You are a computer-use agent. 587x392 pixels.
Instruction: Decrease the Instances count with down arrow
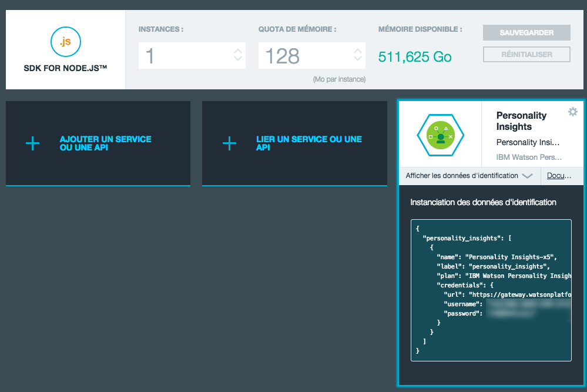tap(238, 59)
